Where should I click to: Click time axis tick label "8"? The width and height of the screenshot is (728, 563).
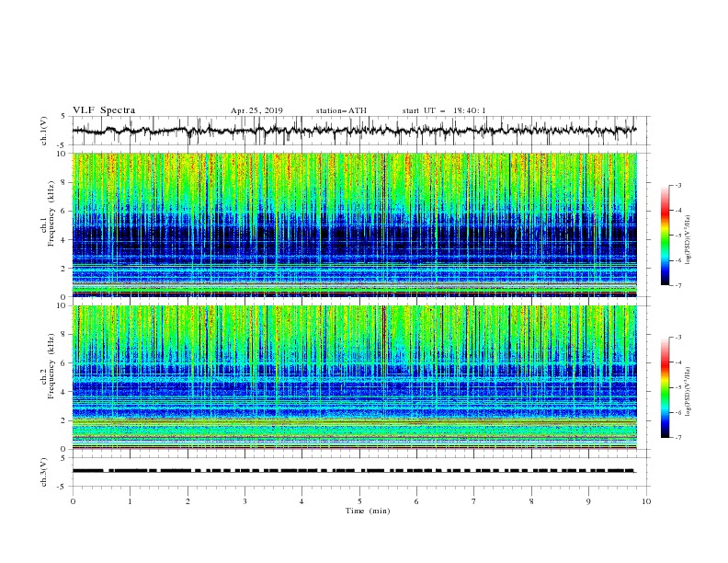[x=531, y=501]
